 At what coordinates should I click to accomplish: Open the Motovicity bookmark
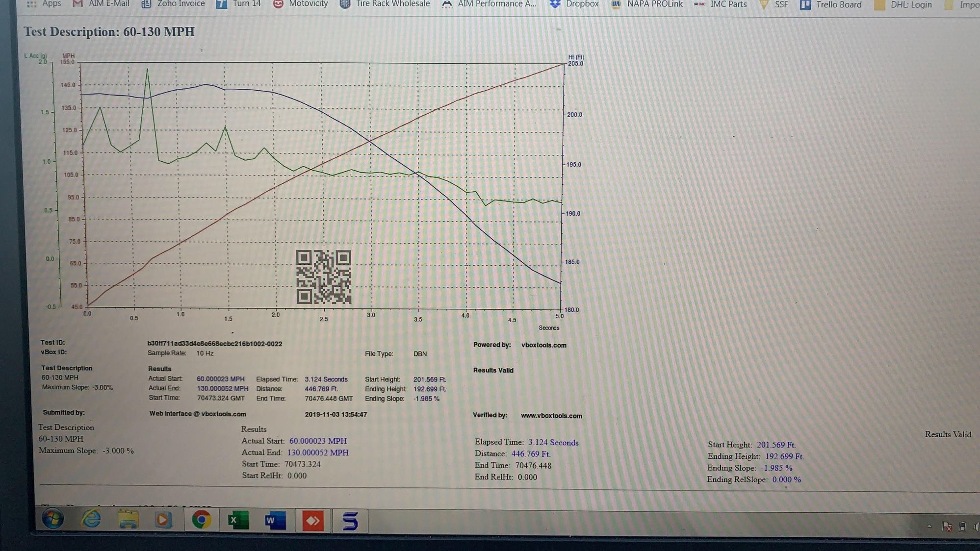coord(300,4)
